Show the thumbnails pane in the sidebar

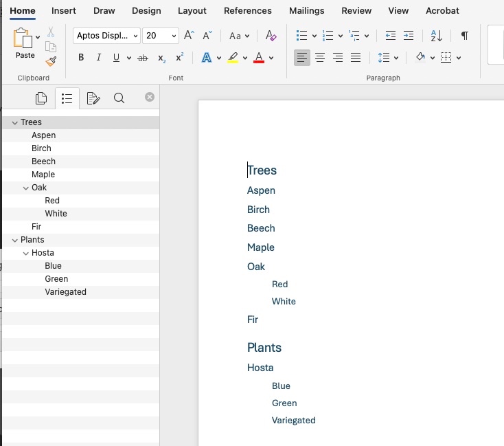click(x=41, y=98)
